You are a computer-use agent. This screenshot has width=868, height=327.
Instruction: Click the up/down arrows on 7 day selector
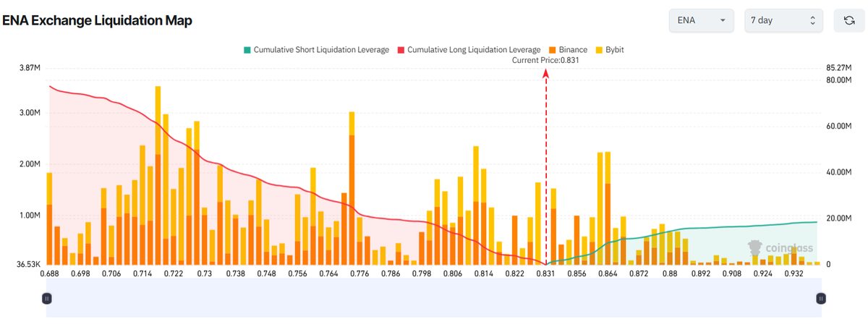812,20
